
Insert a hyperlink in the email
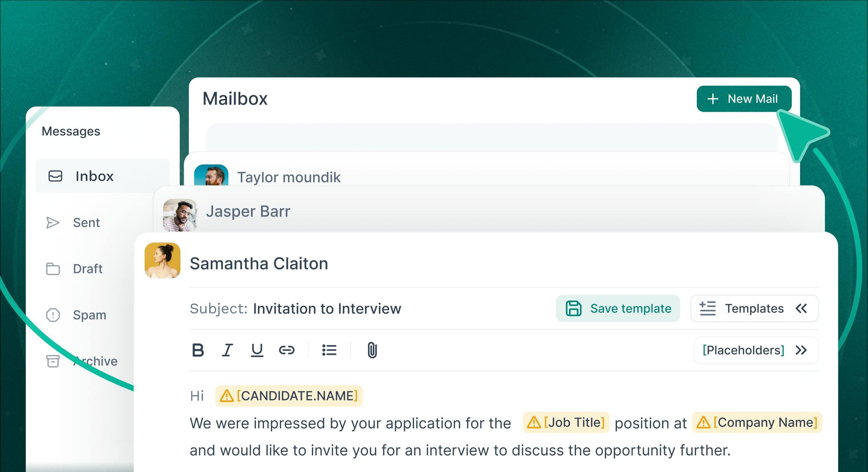(286, 350)
